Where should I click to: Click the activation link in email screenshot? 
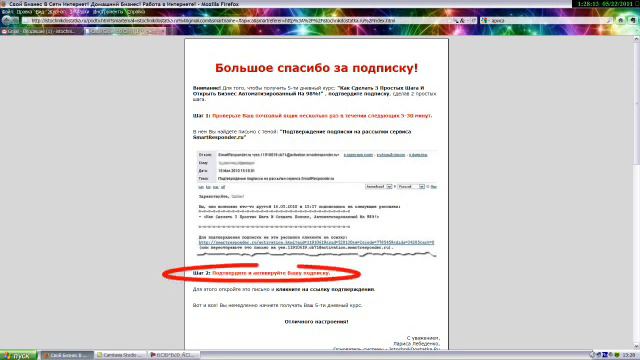(x=316, y=242)
